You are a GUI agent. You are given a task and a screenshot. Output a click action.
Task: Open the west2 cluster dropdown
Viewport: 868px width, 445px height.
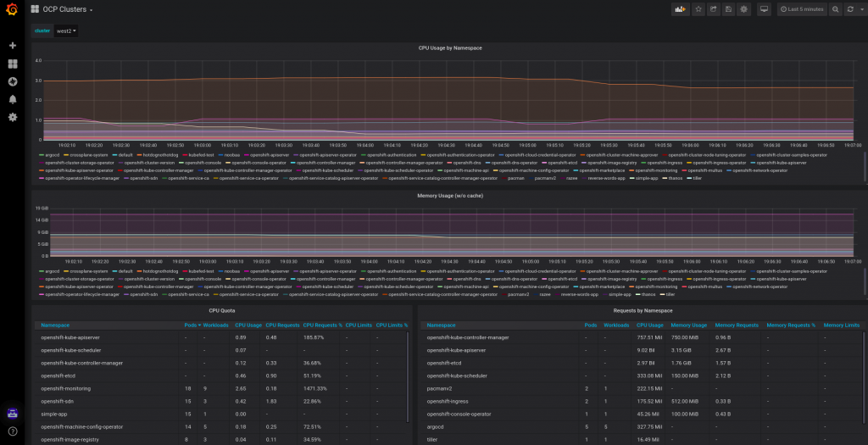pyautogui.click(x=65, y=31)
